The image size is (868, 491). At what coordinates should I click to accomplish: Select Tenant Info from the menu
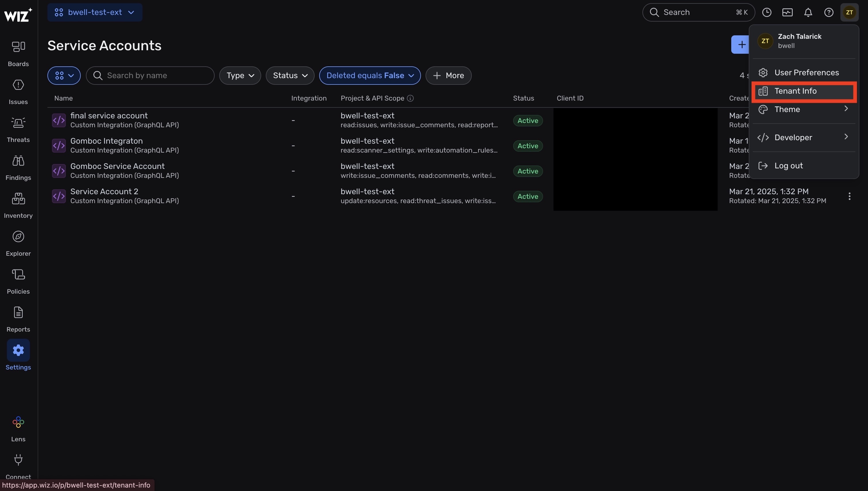804,91
